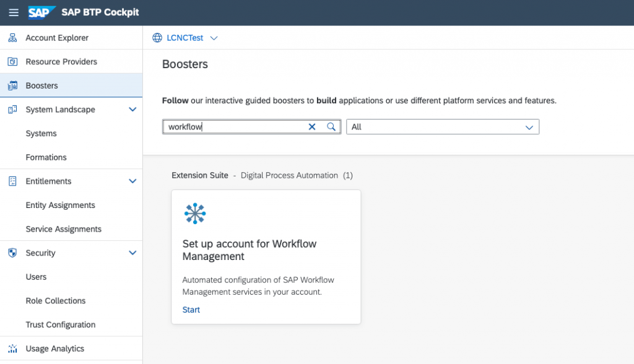634x364 pixels.
Task: Collapse the System Landscape section
Action: click(132, 109)
